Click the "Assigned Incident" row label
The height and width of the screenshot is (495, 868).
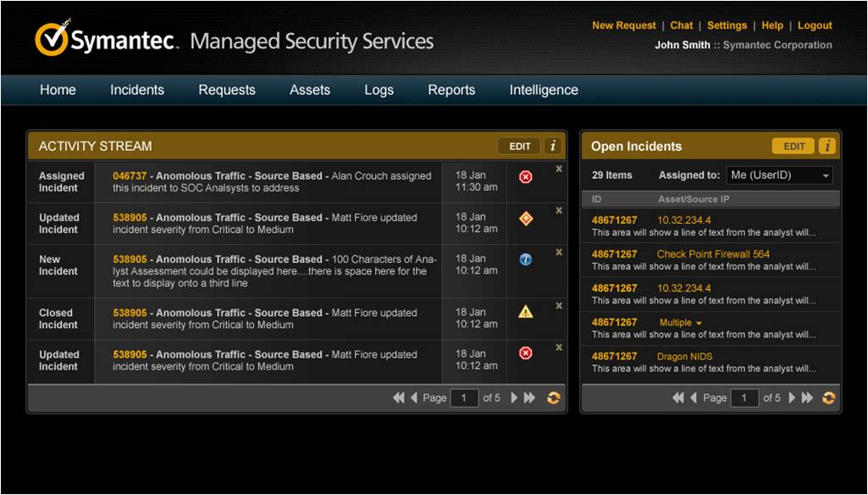tap(62, 182)
